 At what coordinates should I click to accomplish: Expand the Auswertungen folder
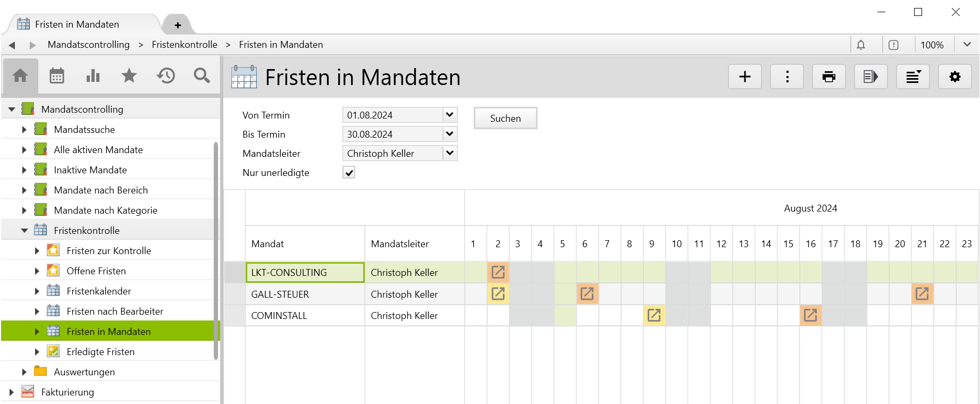click(x=24, y=372)
